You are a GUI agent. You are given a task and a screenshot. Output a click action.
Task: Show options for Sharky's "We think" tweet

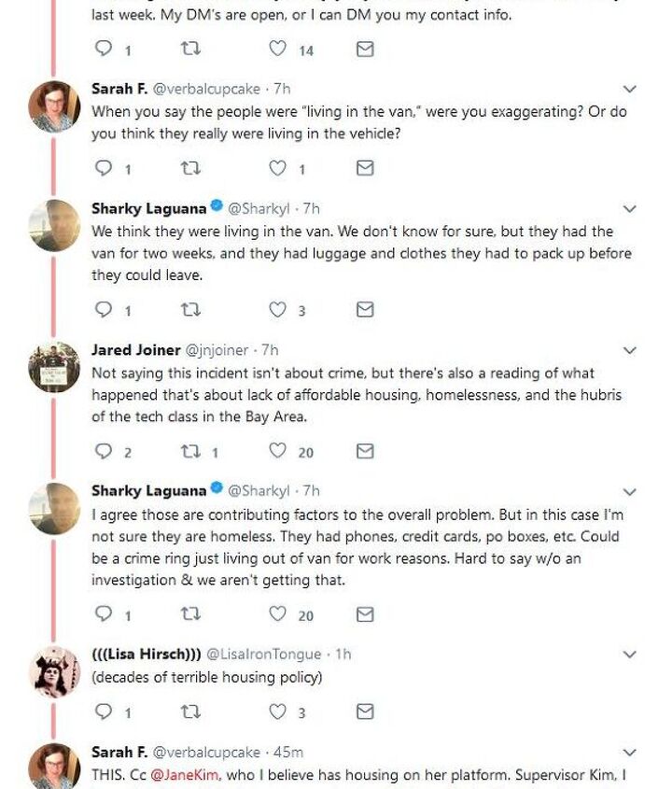point(630,209)
